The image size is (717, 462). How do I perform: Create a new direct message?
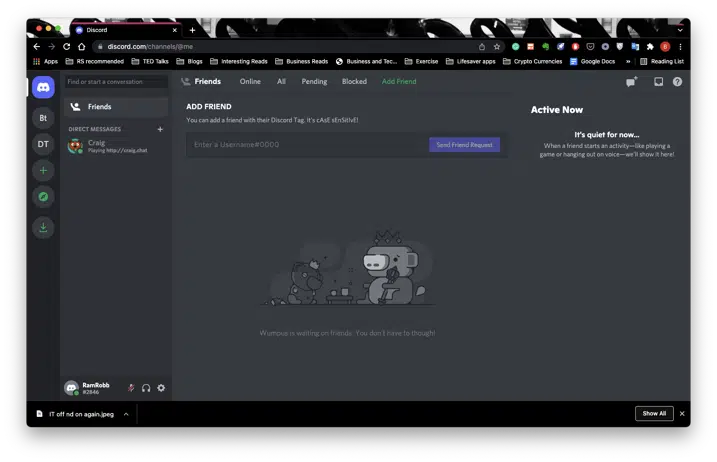160,129
